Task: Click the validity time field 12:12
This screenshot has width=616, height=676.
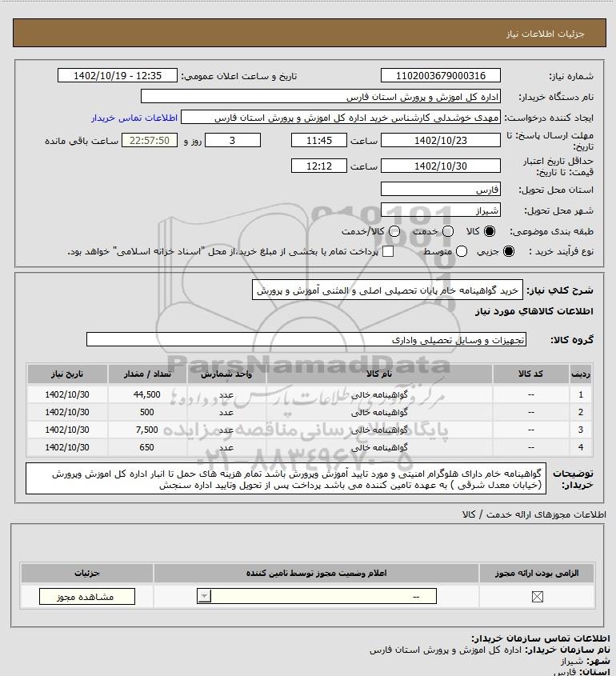Action: [x=319, y=166]
